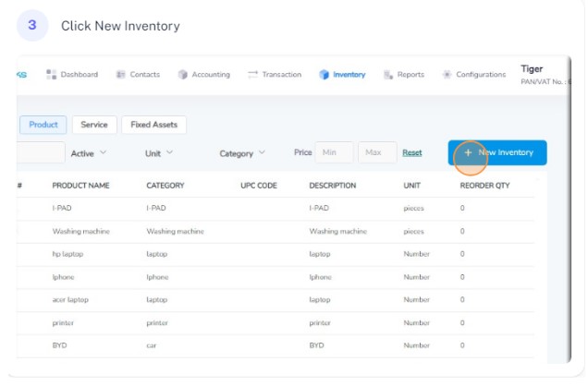Image resolution: width=588 pixels, height=386 pixels.
Task: Select the acer laptop product row
Action: point(276,300)
